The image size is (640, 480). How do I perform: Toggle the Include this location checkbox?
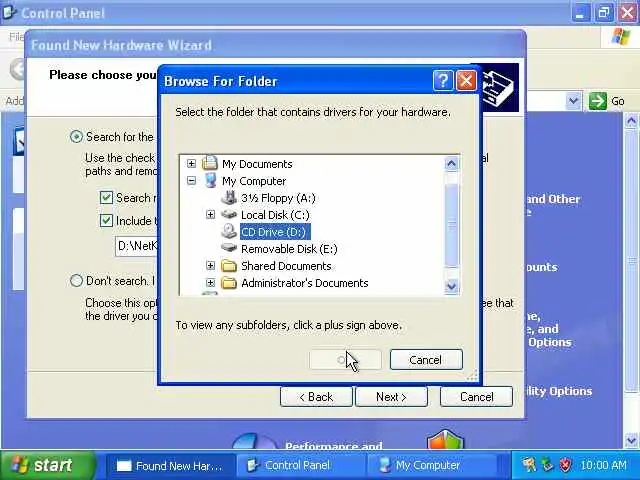pyautogui.click(x=106, y=220)
